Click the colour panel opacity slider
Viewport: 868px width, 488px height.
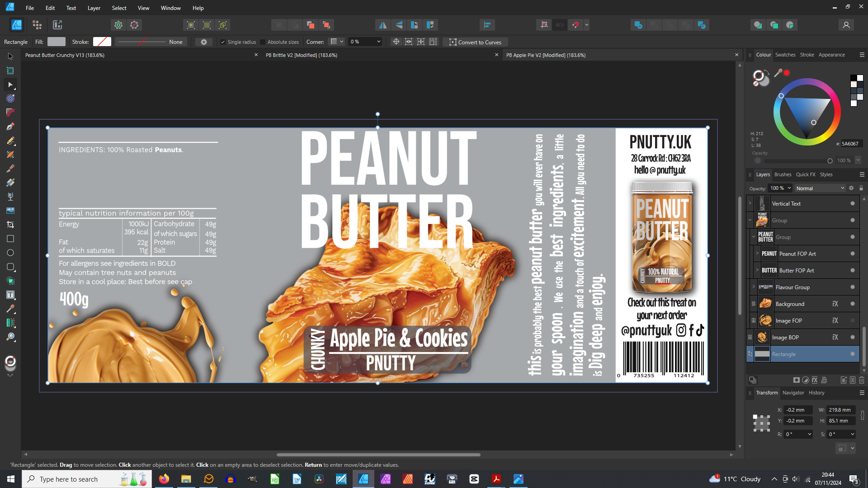(798, 161)
